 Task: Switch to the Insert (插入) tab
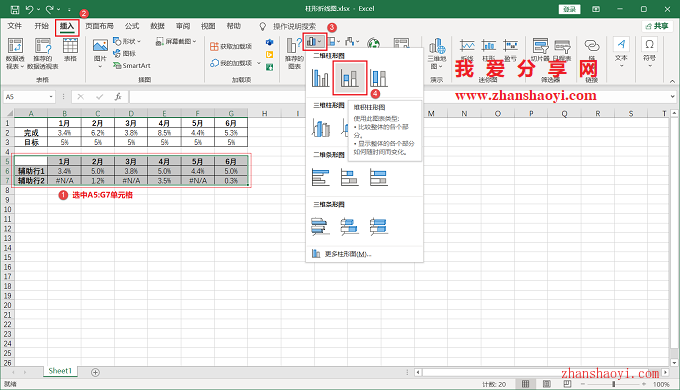pyautogui.click(x=67, y=26)
